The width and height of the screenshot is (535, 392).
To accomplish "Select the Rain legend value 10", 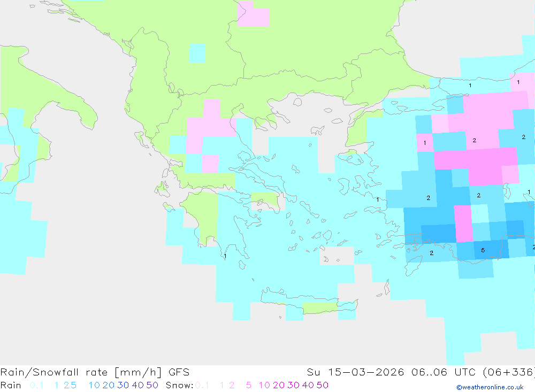I will click(94, 385).
